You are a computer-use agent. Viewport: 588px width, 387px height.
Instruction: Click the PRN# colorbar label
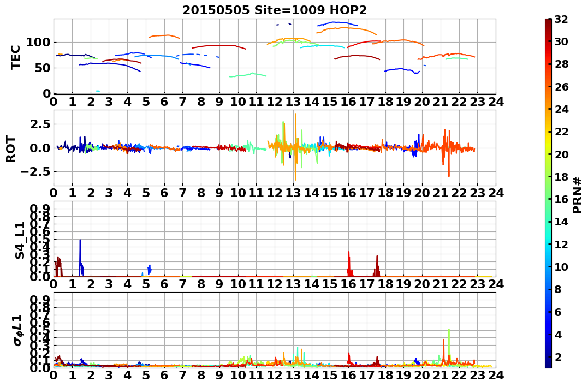(577, 195)
